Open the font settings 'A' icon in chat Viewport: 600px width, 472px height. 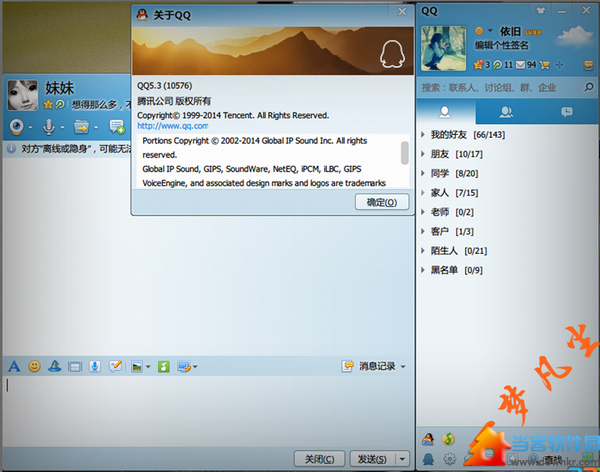click(x=14, y=366)
